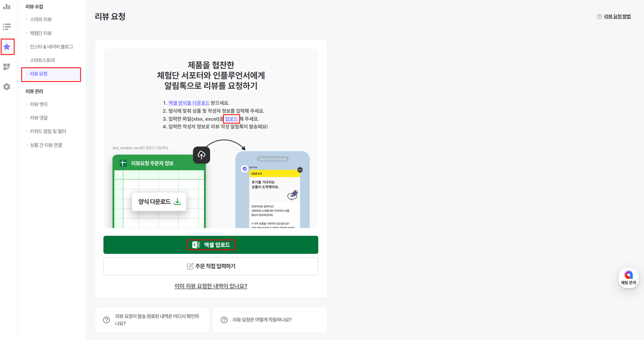Click the 엑셀 양식을 다운로드 link

[x=189, y=103]
